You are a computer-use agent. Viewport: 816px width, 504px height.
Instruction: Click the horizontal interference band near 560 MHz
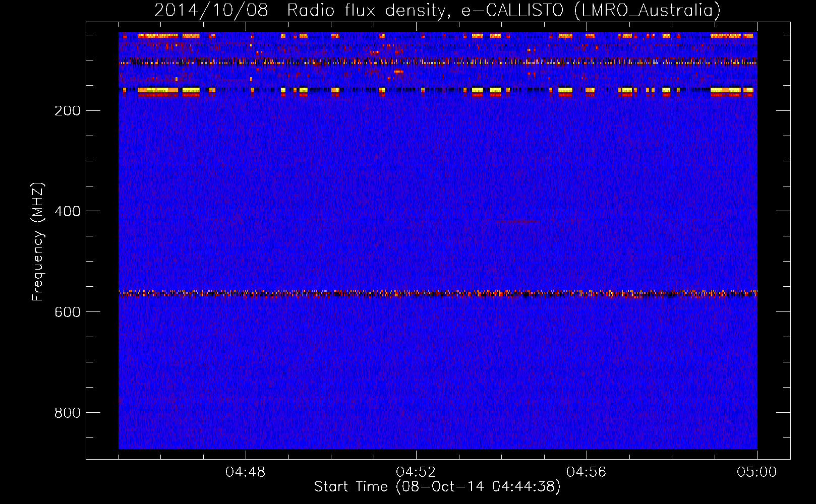[x=438, y=293]
